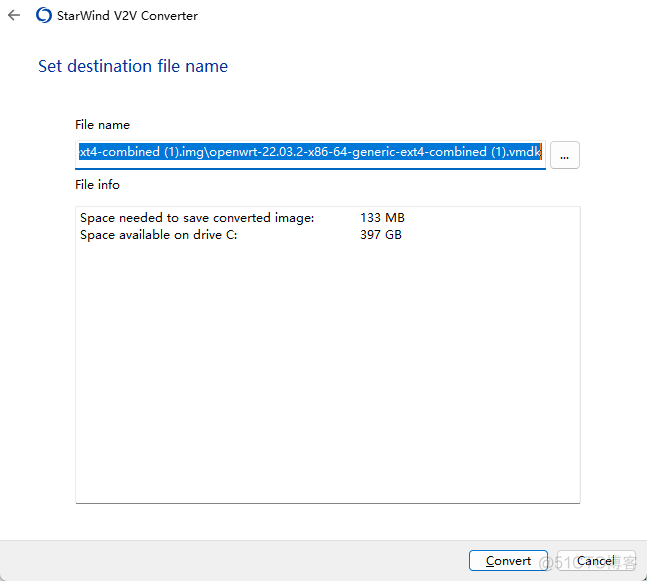
Task: Click the destination File name input field
Action: point(310,154)
